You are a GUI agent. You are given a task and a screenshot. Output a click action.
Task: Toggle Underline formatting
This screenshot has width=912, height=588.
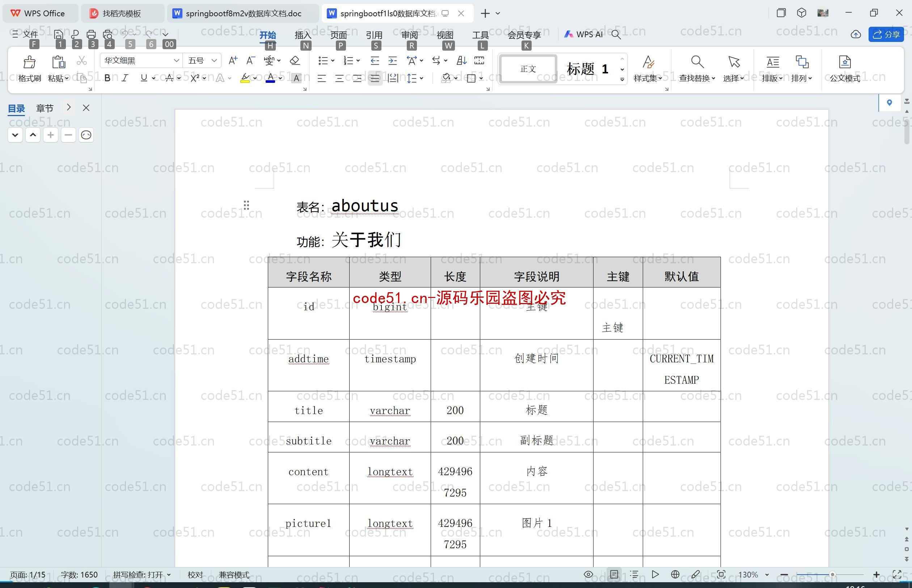click(144, 78)
